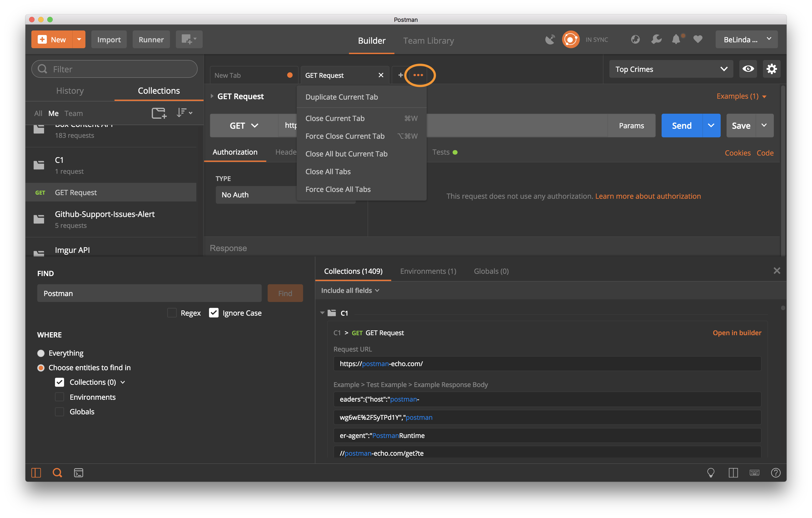Open the collection sort order dropdown
The image size is (812, 518).
[184, 113]
